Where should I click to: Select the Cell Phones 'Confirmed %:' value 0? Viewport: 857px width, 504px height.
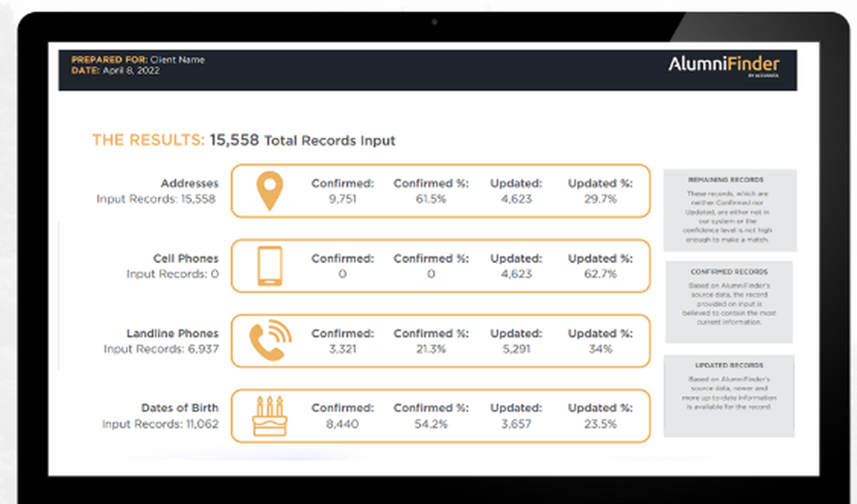coord(431,274)
